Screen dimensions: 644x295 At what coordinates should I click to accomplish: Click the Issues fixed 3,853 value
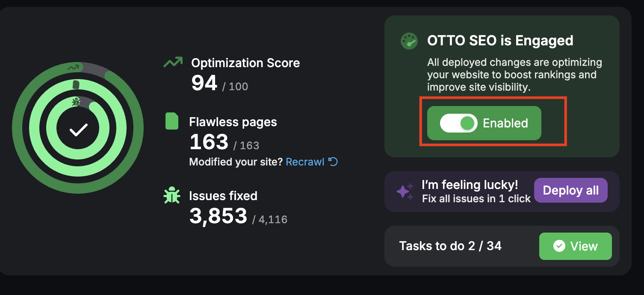coord(218,216)
